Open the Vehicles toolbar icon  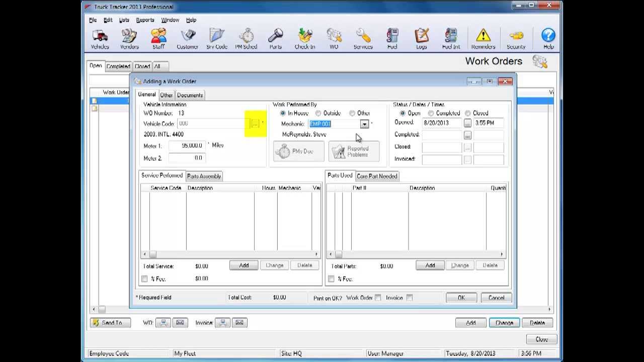click(x=100, y=39)
